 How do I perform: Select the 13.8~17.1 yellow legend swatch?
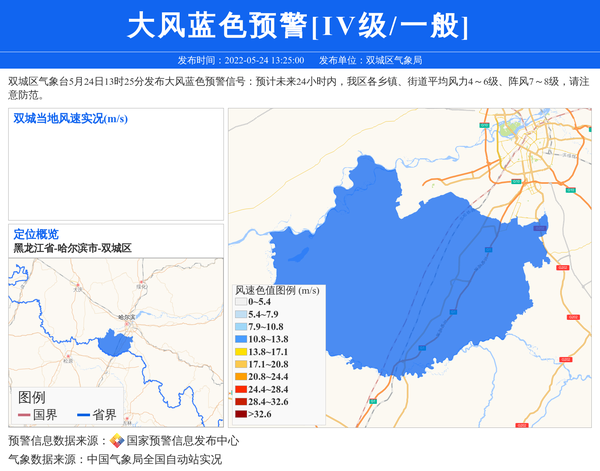pyautogui.click(x=241, y=353)
